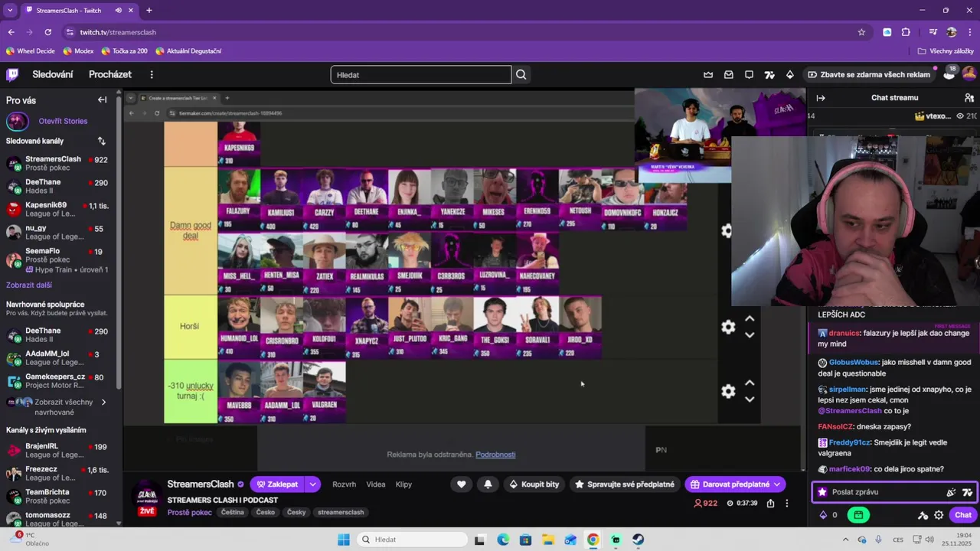Click the Koupit bity button

[534, 484]
